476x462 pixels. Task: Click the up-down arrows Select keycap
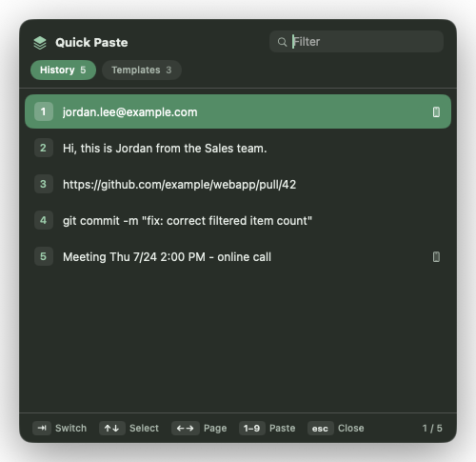click(112, 428)
